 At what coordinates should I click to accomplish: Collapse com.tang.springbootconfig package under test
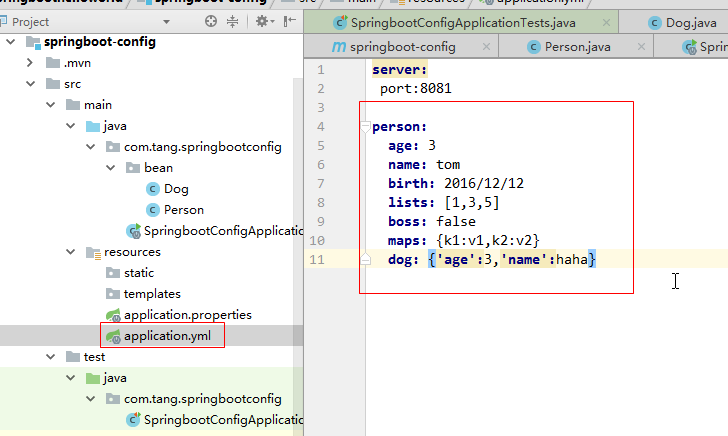pos(91,398)
